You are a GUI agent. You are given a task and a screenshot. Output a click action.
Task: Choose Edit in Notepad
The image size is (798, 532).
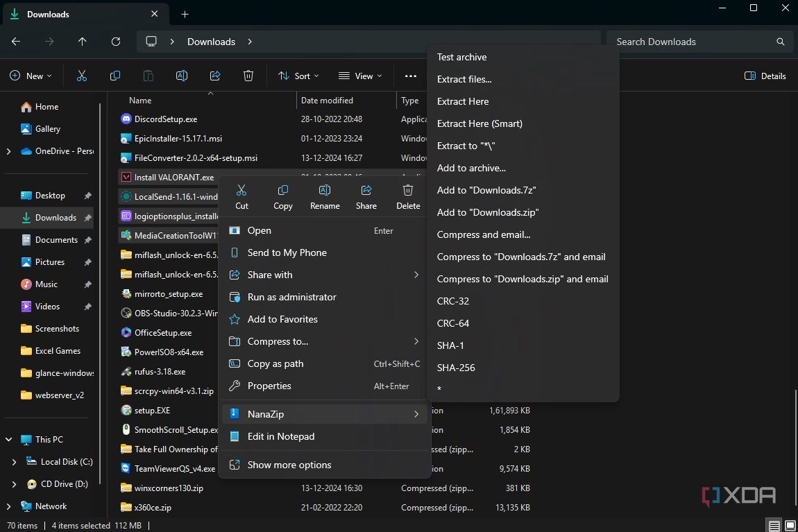click(325, 436)
